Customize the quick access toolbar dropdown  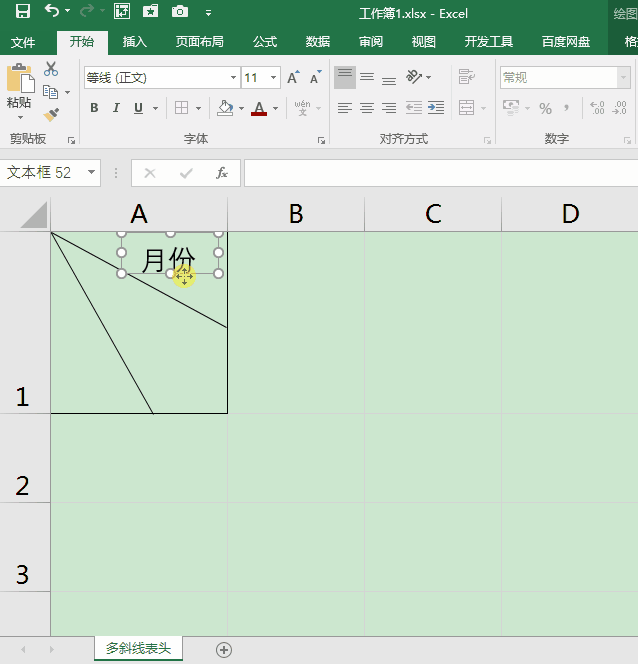(x=208, y=13)
